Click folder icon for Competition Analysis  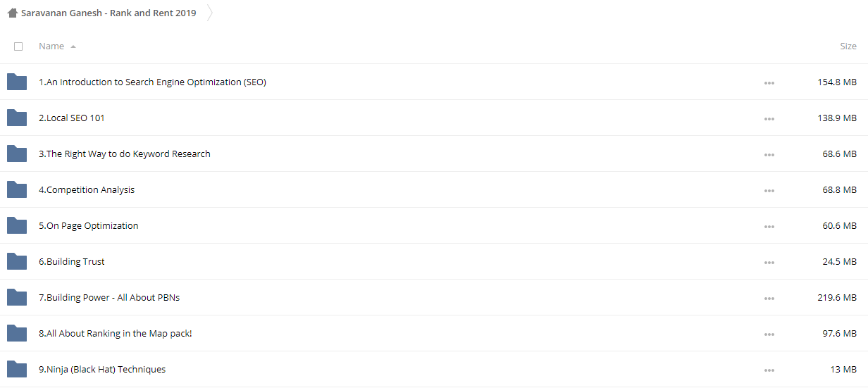coord(17,189)
